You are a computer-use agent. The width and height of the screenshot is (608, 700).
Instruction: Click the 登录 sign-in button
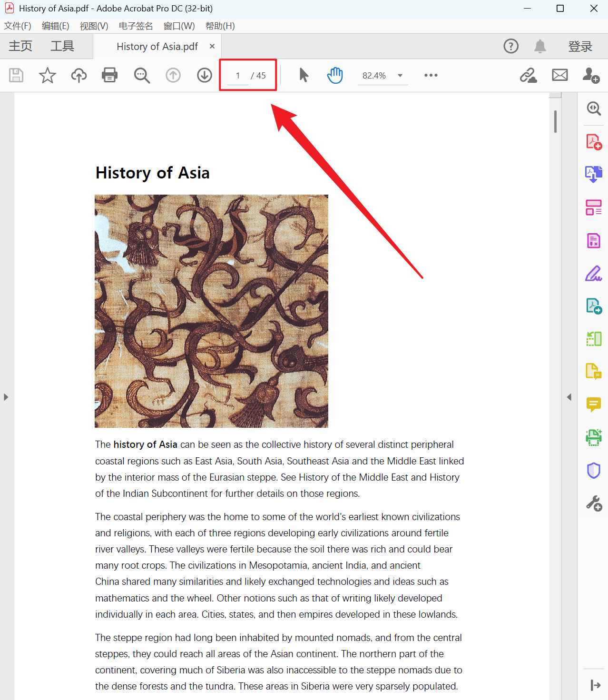pyautogui.click(x=580, y=46)
